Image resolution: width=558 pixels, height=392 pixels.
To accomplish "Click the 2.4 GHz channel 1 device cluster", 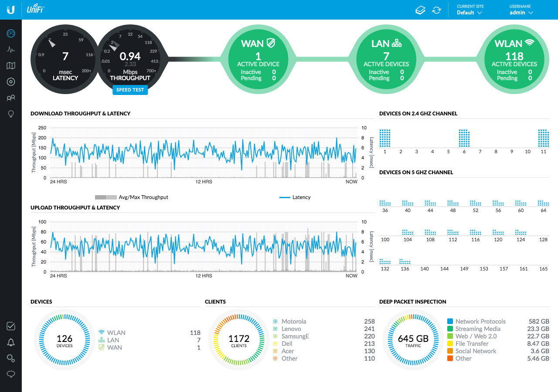I will [385, 138].
